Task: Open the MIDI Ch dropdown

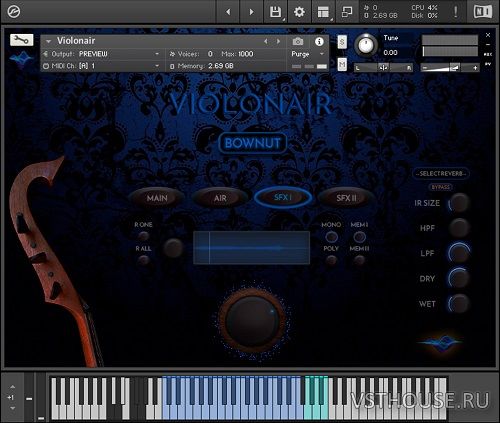Action: 157,66
